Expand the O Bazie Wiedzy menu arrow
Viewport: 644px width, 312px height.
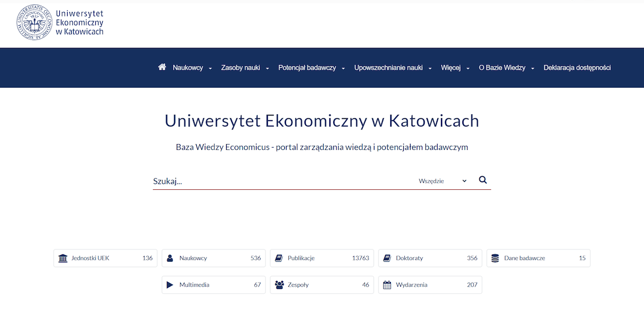pyautogui.click(x=533, y=69)
